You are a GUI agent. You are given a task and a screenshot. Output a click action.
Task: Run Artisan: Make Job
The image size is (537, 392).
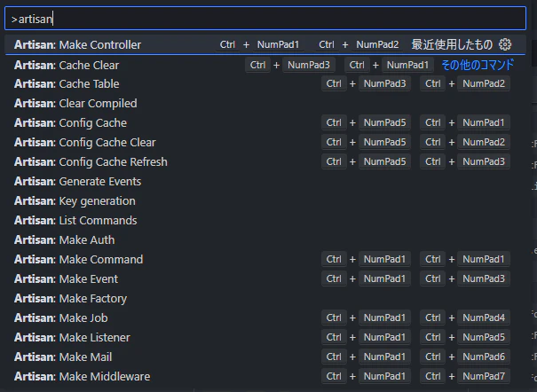click(265, 318)
